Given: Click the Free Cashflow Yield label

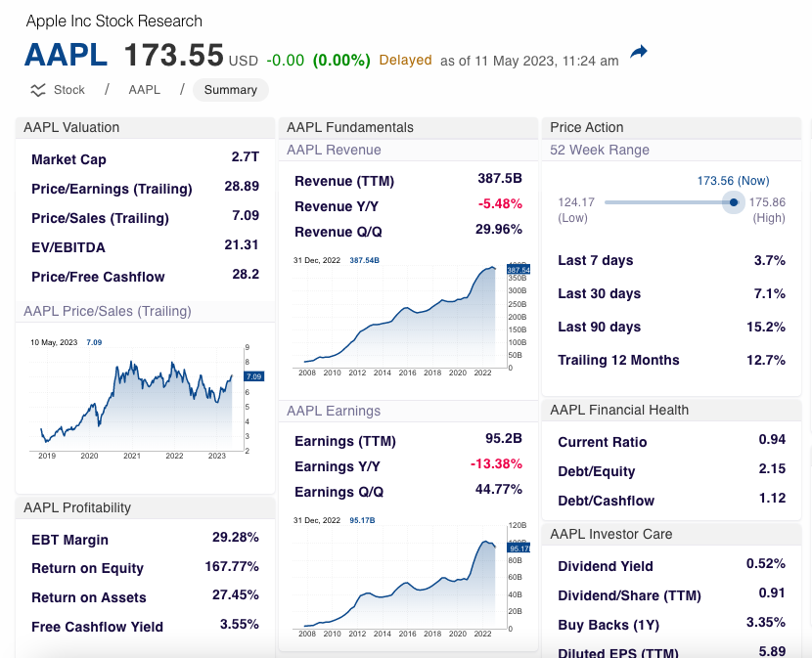Looking at the screenshot, I should (98, 627).
